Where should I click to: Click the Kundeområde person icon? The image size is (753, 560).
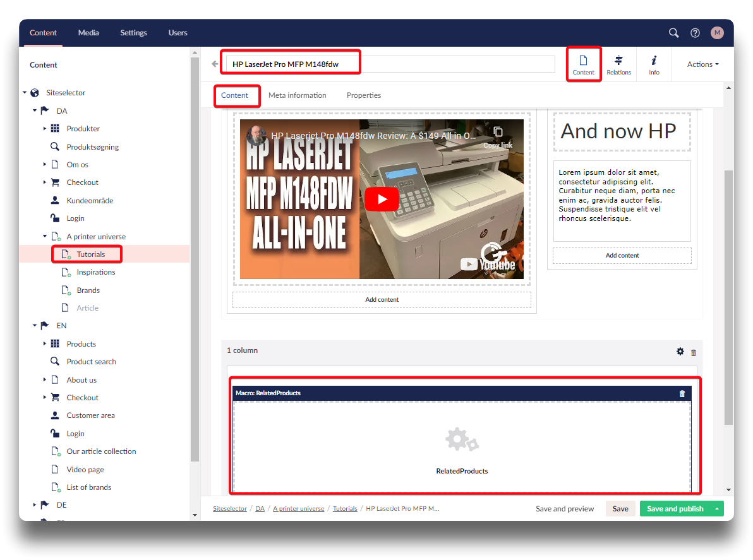(55, 200)
